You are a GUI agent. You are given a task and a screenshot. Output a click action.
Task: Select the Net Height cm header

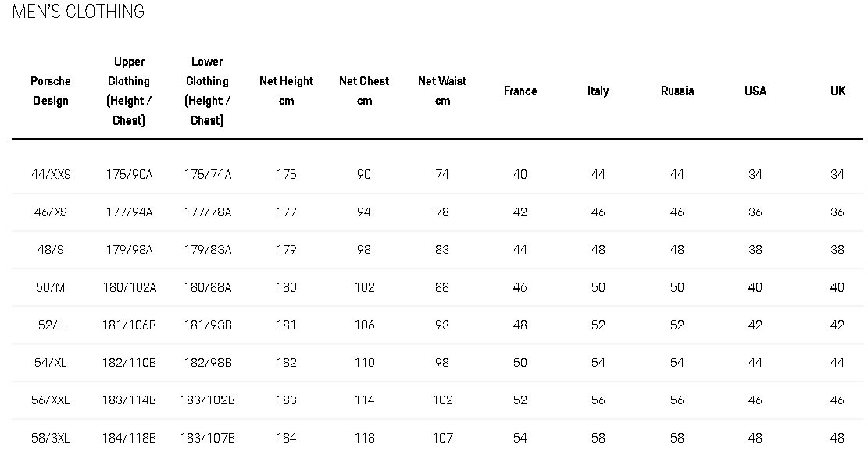point(286,91)
